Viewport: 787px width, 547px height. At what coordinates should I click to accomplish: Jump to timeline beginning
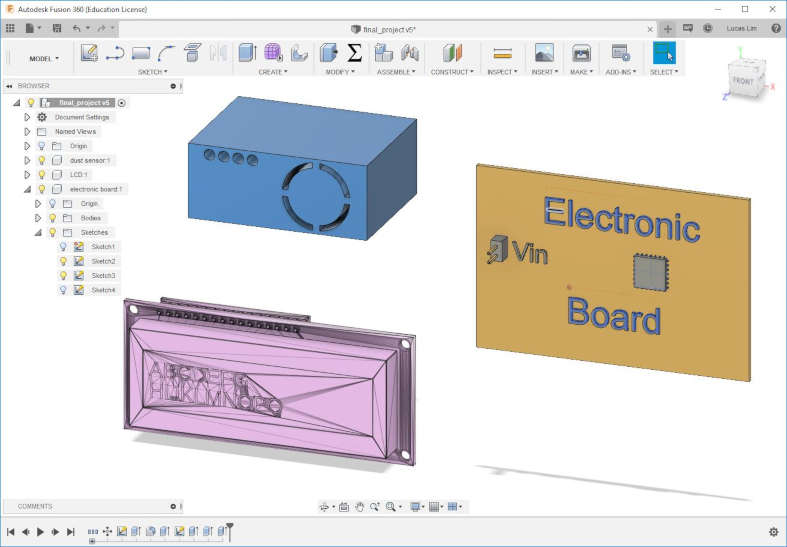(11, 531)
